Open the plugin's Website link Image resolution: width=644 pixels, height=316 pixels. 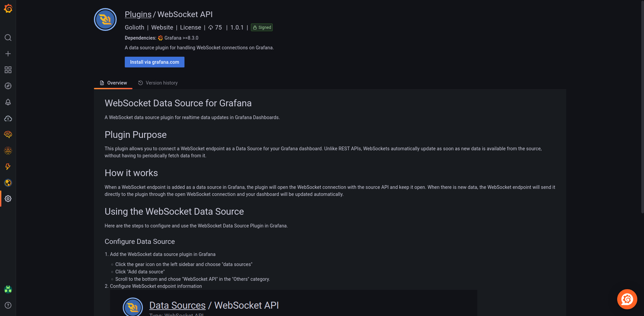[162, 28]
